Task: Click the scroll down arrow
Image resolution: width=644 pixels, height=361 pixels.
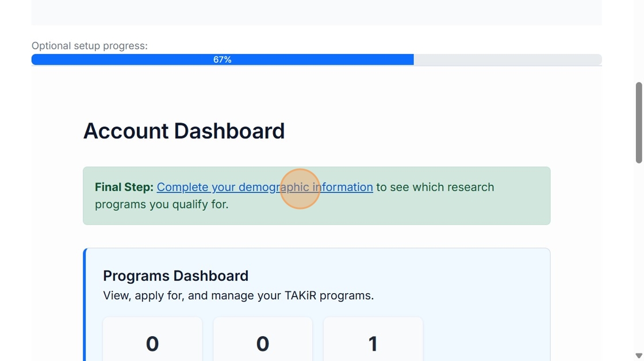Action: click(638, 356)
